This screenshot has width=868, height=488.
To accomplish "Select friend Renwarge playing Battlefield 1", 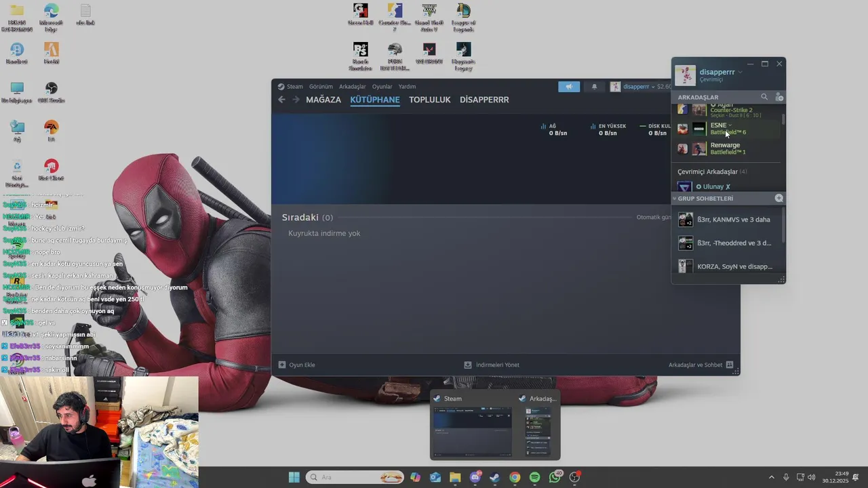I will tap(729, 148).
